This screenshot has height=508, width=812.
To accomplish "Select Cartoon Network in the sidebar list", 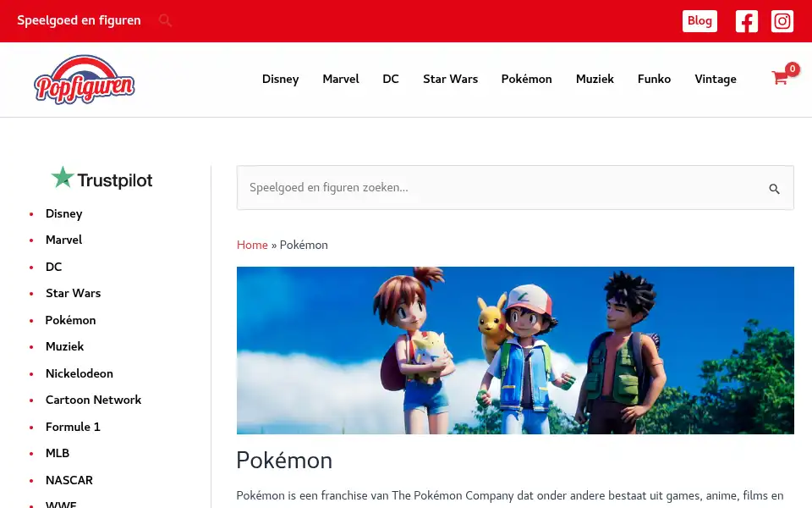I will (x=93, y=400).
